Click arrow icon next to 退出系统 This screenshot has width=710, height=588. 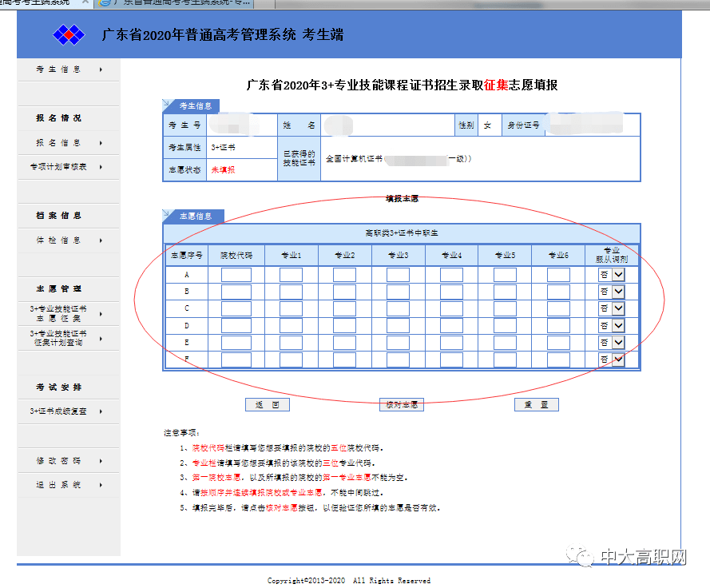101,485
